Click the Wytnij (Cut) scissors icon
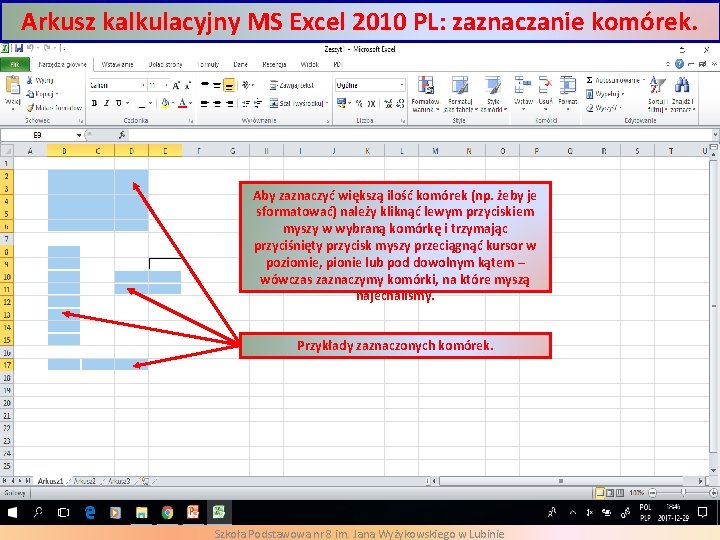 click(30, 80)
